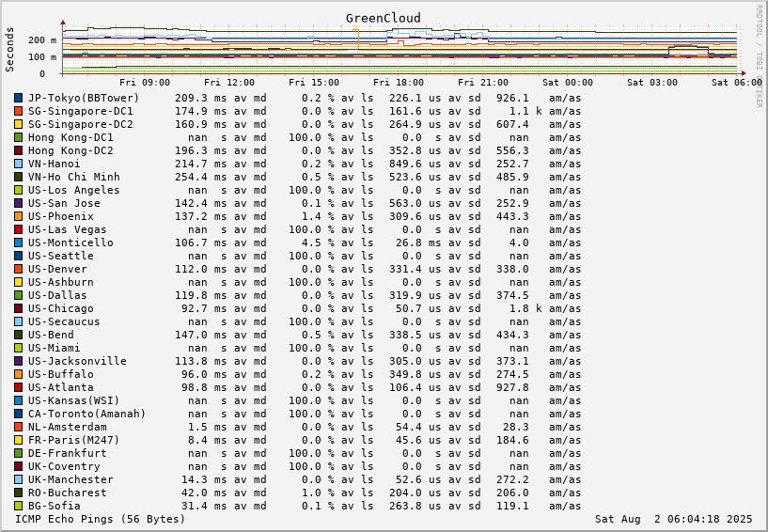Select the FR-Paris(M247) label
Screen dimensions: 768x532
[74, 440]
